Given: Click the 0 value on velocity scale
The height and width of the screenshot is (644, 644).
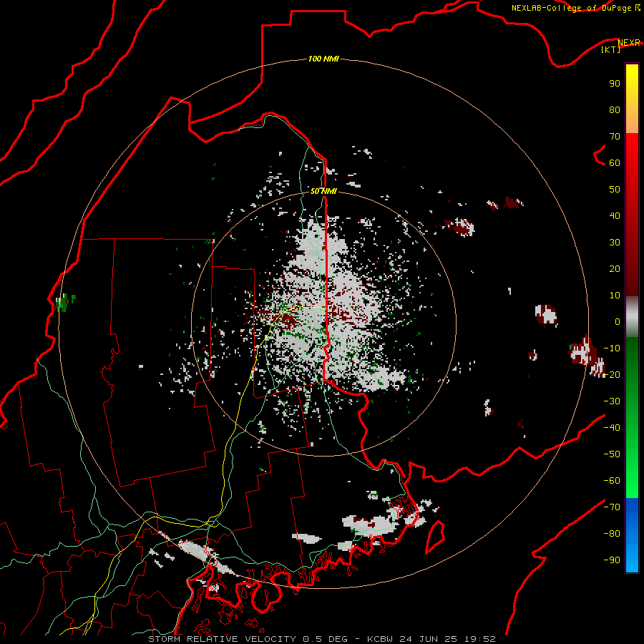Looking at the screenshot, I should click(x=618, y=321).
